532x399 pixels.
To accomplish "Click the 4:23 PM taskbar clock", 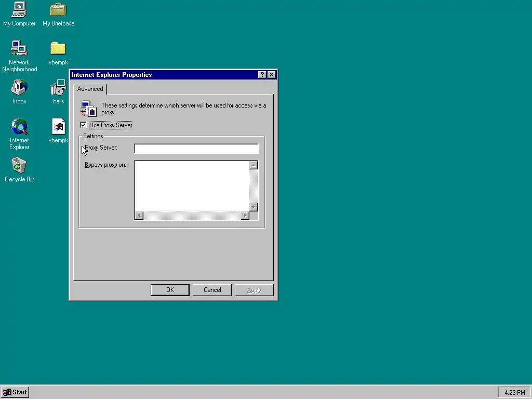I will 515,393.
